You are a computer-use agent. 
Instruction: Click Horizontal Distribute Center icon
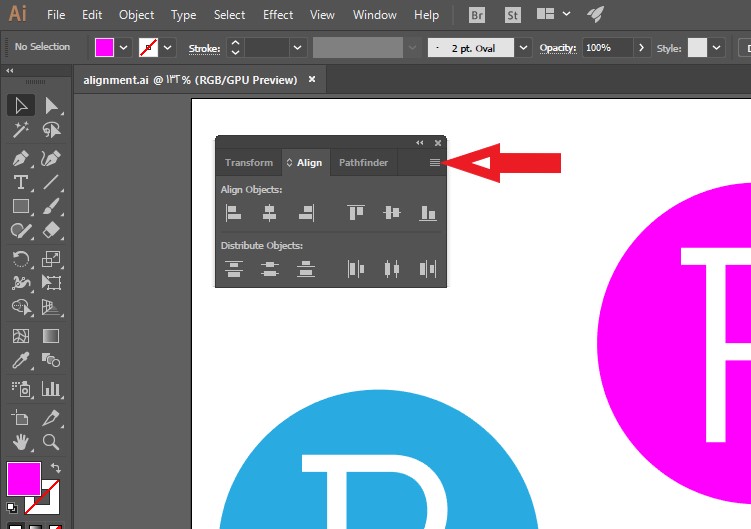392,269
